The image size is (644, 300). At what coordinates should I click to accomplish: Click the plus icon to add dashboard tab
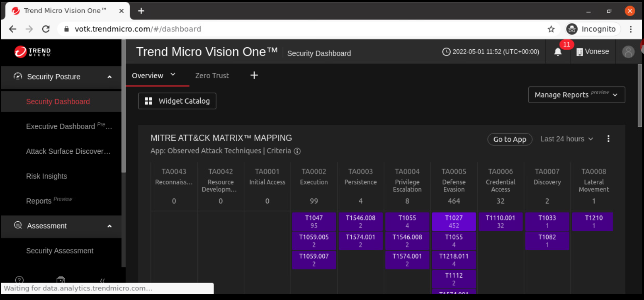tap(254, 75)
